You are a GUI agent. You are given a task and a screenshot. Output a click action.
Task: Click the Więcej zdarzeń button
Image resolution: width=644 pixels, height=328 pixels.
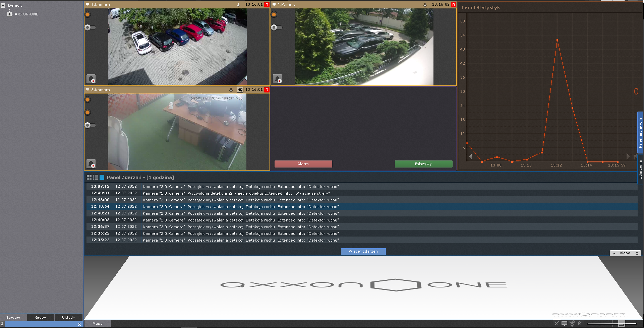pos(363,251)
